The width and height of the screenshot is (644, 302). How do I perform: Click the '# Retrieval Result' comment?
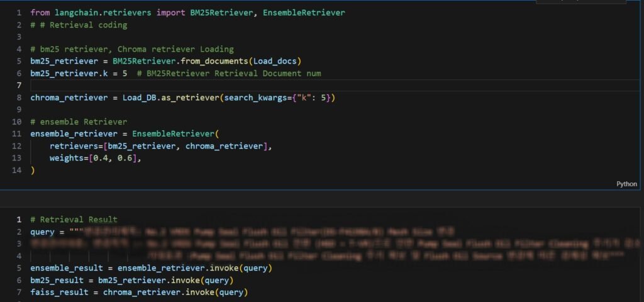[x=74, y=220]
